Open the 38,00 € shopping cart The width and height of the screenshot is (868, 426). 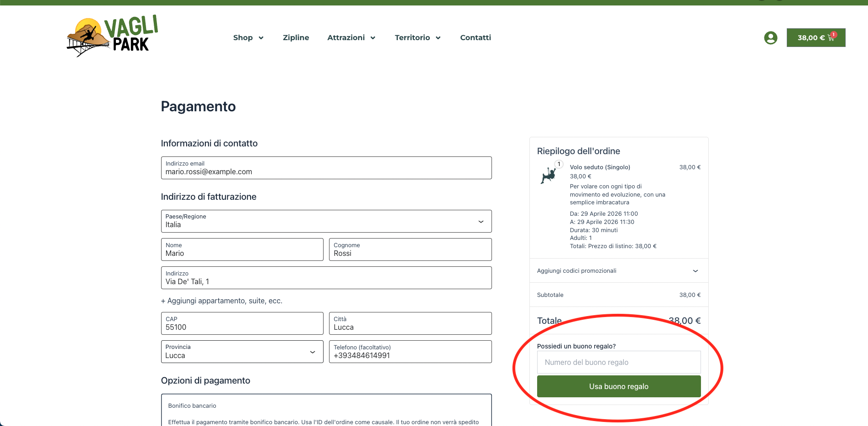[816, 37]
